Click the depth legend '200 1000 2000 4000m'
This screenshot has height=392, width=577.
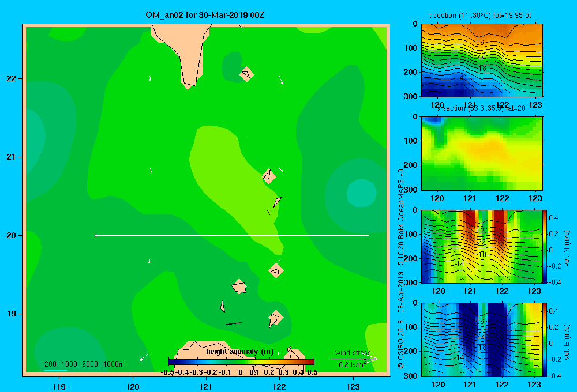tap(84, 364)
